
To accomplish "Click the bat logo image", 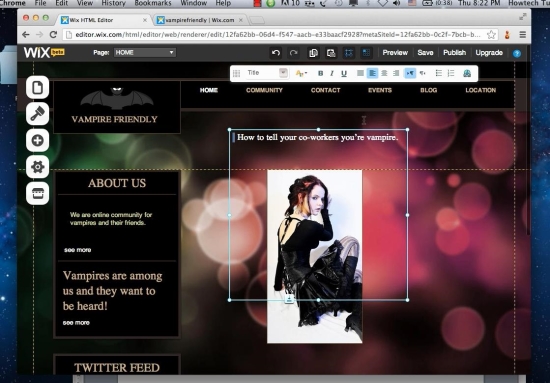I will 117,98.
